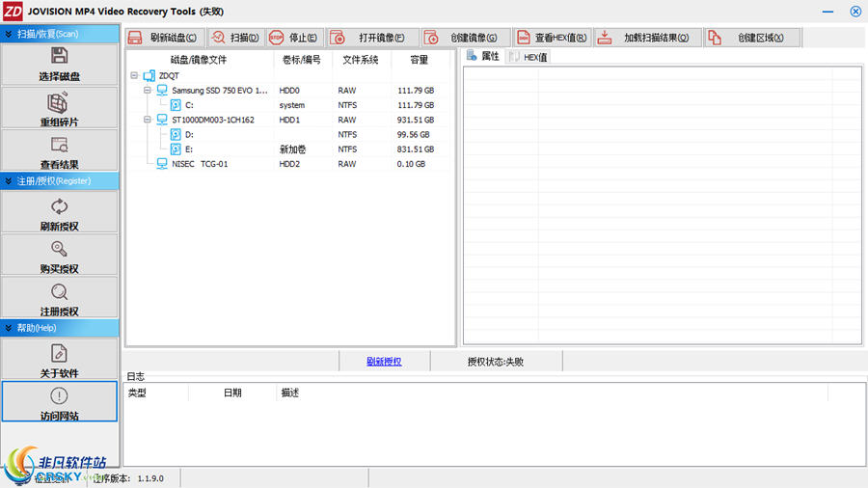Open the 购买授权 purchase license option

59,255
